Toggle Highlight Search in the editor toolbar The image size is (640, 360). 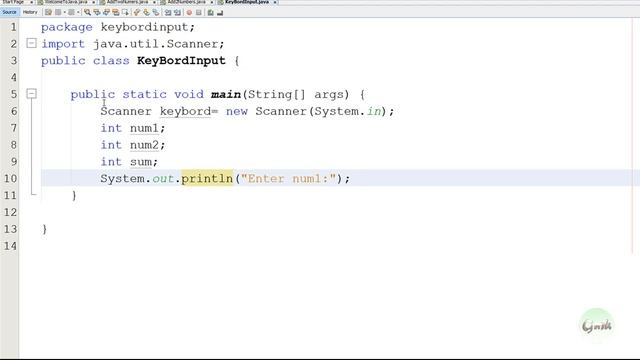[116, 12]
